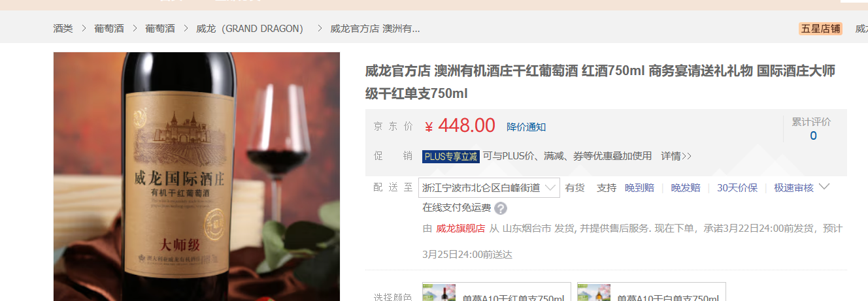Click the 晚发赔 service link
This screenshot has width=868, height=301.
686,187
